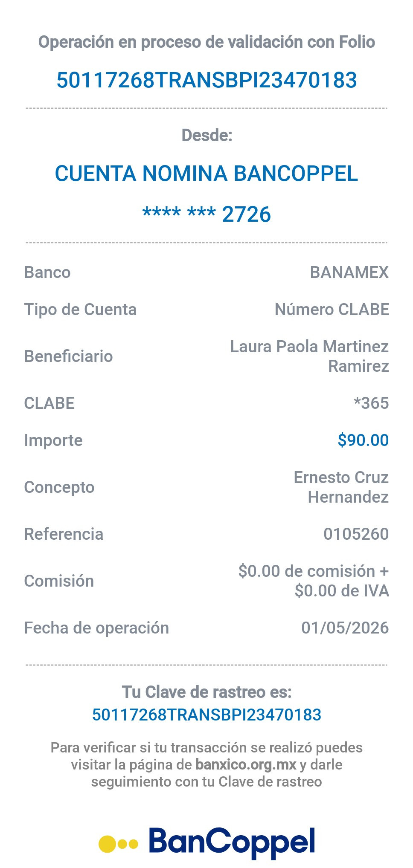The height and width of the screenshot is (868, 413).
Task: Click the comisión and IVA text
Action: [x=314, y=581]
